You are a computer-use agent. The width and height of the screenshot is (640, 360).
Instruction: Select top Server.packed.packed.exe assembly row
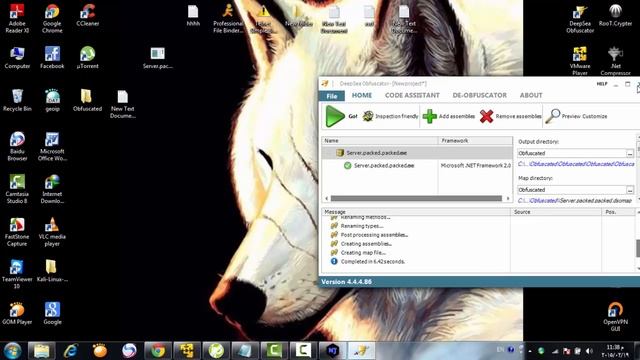417,153
